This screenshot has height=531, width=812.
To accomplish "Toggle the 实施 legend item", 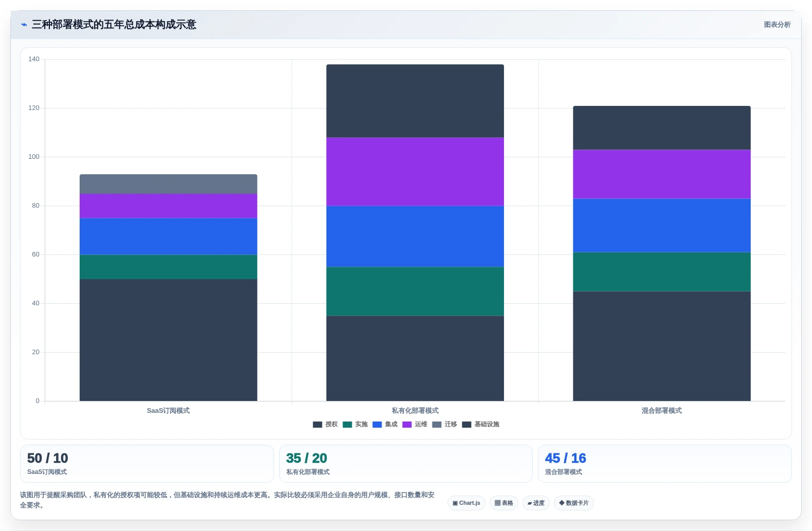I will point(355,424).
